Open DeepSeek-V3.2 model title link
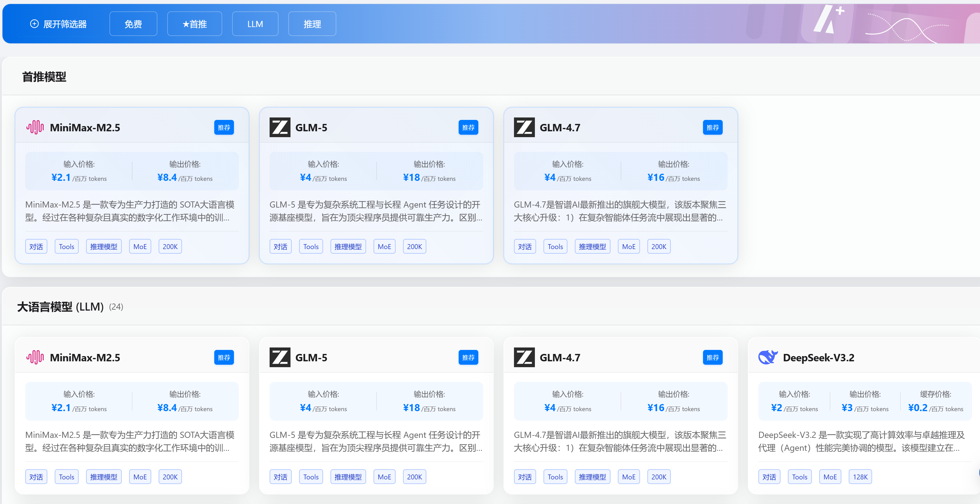This screenshot has height=504, width=980. pos(818,357)
